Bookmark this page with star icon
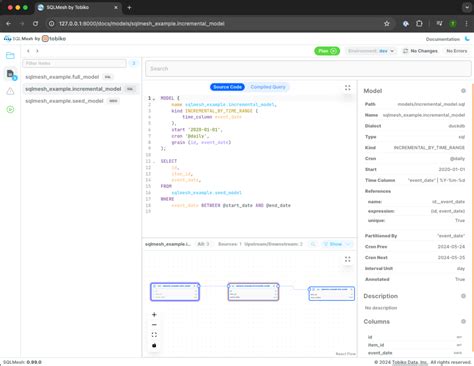Image resolution: width=474 pixels, height=366 pixels. pos(387,24)
